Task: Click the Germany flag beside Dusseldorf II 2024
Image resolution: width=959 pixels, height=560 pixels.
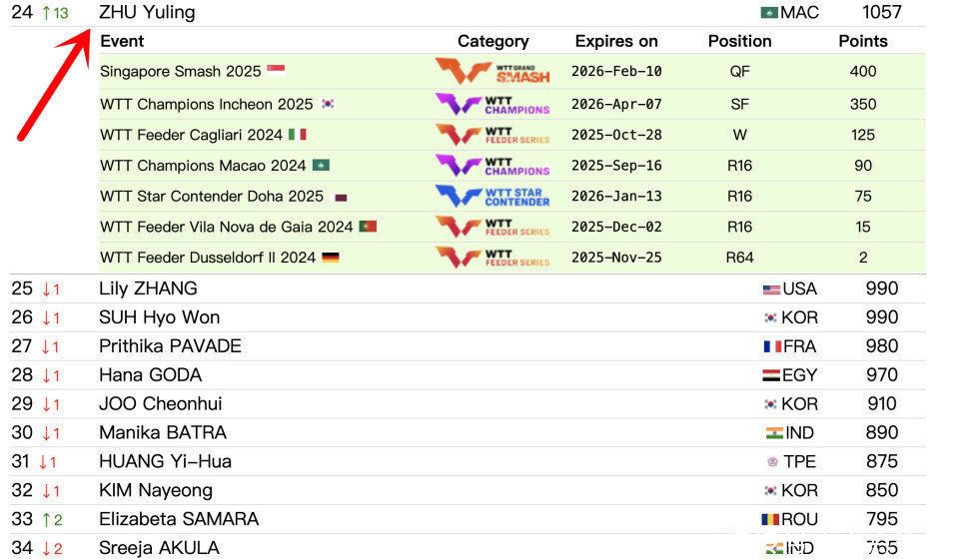Action: click(x=331, y=258)
